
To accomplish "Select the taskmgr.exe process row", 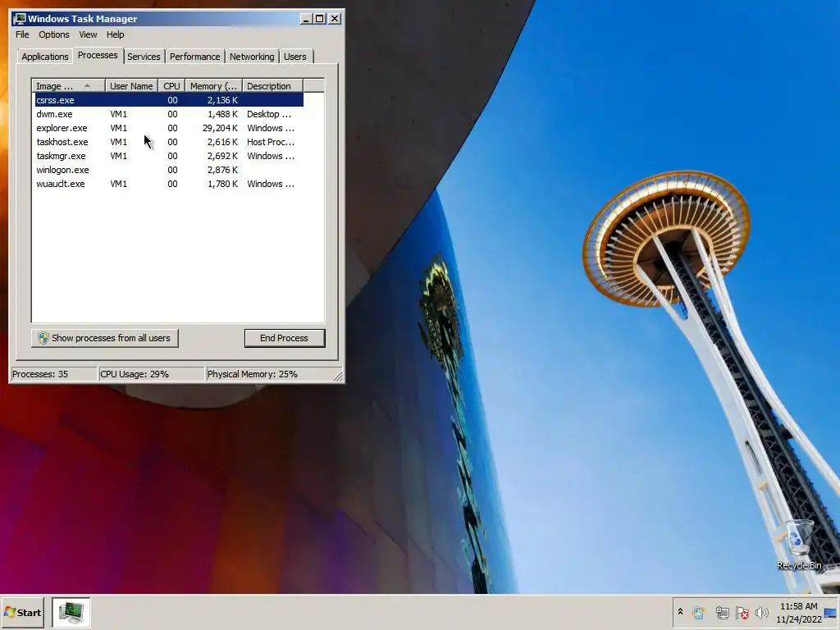I will pyautogui.click(x=169, y=156).
